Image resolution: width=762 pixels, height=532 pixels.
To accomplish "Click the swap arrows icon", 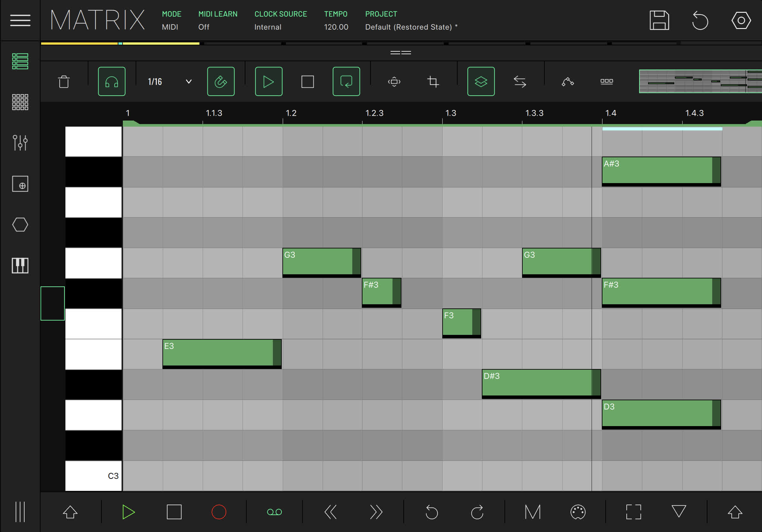I will tap(520, 82).
